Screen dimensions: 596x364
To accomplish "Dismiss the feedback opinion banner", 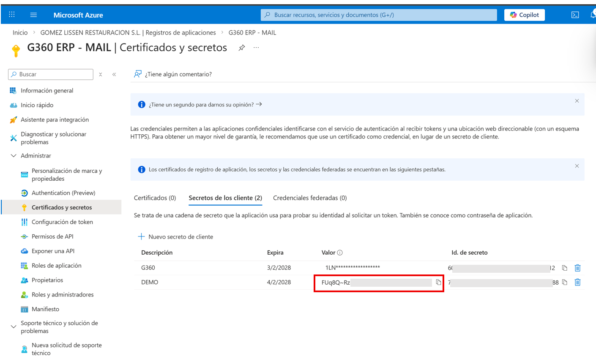I will click(x=577, y=101).
